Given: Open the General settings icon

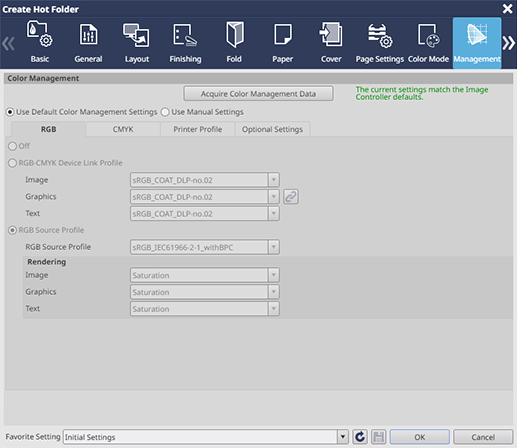Looking at the screenshot, I should point(88,43).
